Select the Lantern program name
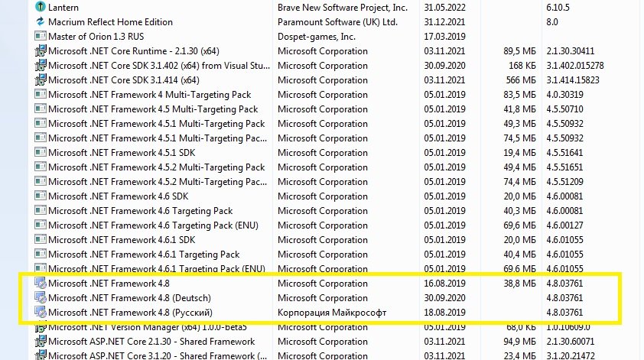Viewport: 644px width, 360px height. point(63,8)
